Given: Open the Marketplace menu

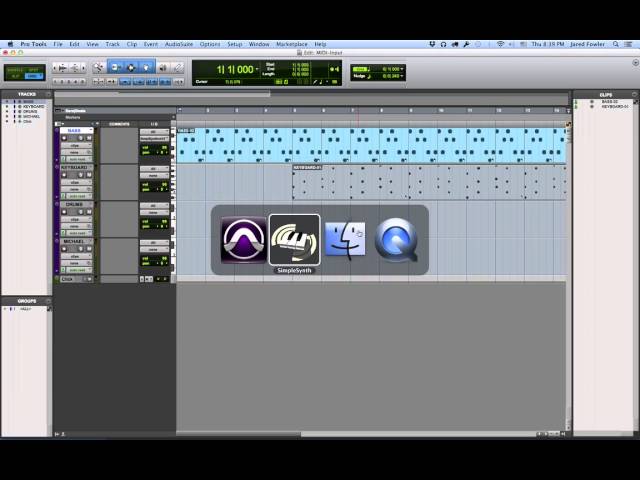Looking at the screenshot, I should point(292,44).
